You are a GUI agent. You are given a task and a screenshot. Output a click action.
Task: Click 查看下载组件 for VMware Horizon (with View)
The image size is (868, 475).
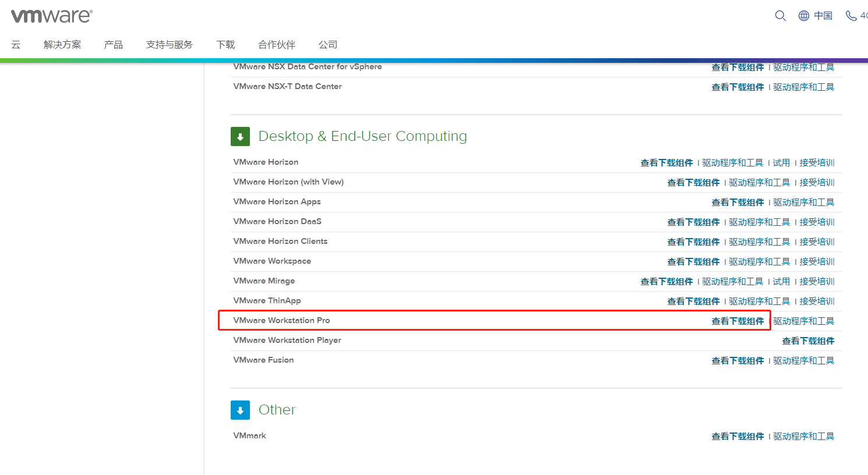coord(693,182)
